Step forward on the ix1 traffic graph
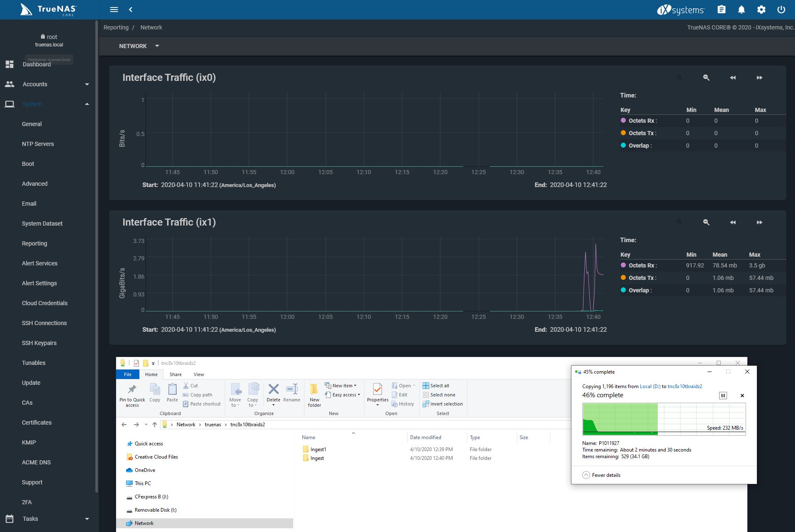 [x=759, y=222]
